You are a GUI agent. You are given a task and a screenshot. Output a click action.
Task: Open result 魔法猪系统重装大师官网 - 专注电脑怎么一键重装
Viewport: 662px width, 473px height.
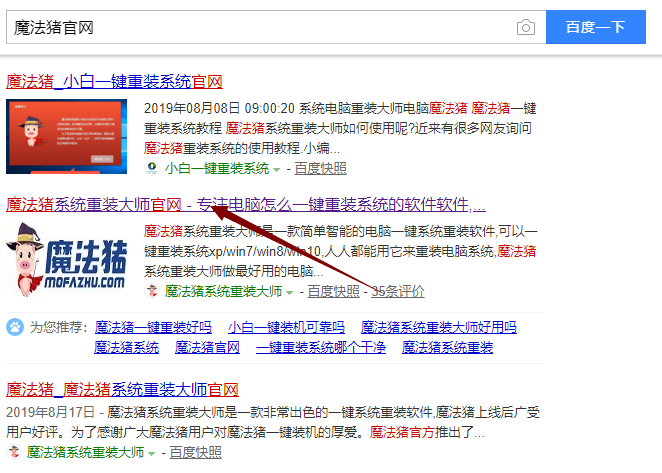click(246, 204)
